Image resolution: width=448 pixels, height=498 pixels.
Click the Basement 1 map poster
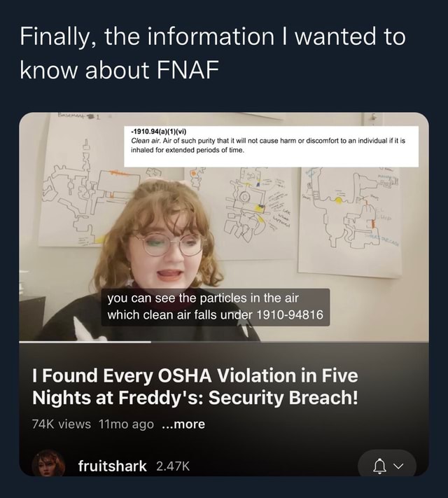point(85,181)
